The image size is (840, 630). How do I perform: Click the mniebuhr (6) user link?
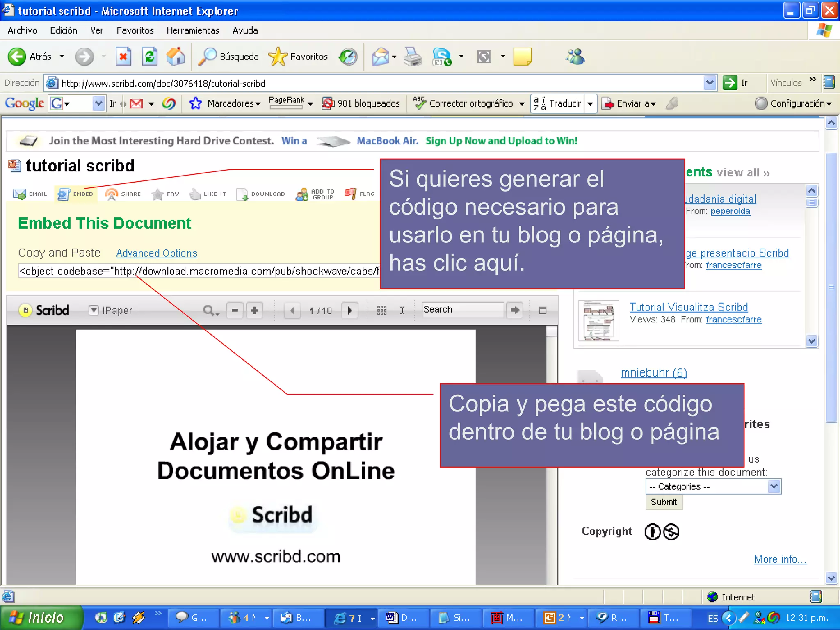[654, 372]
